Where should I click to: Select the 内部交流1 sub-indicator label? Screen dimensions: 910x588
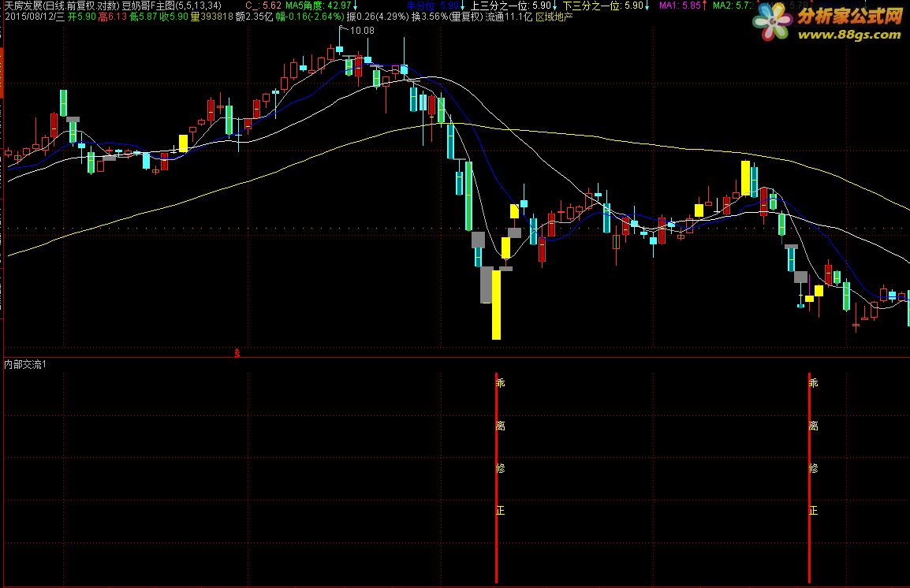[x=25, y=364]
